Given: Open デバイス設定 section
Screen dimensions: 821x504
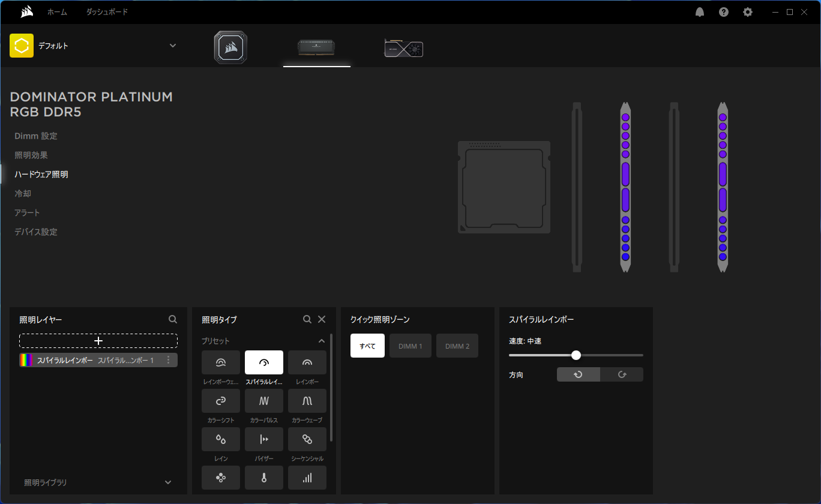Looking at the screenshot, I should [x=36, y=232].
